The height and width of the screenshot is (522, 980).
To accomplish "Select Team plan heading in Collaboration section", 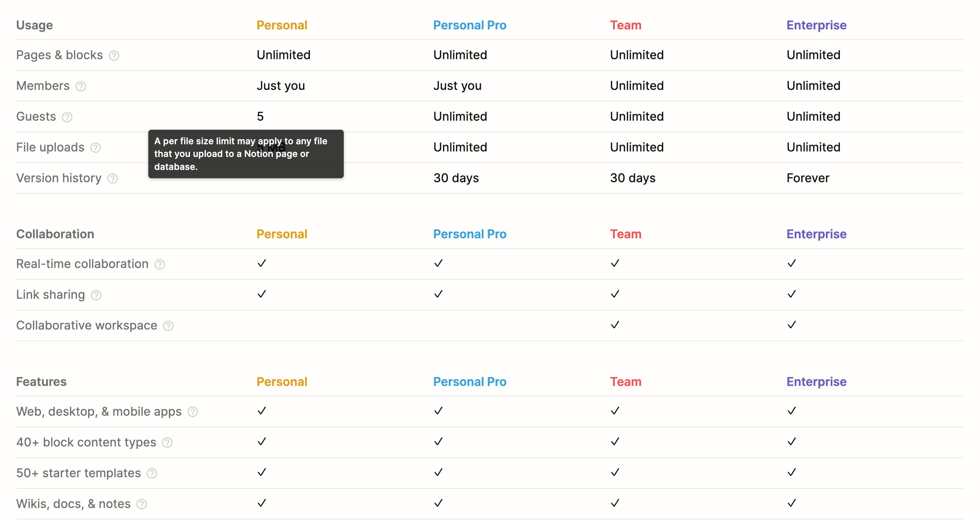I will [625, 234].
